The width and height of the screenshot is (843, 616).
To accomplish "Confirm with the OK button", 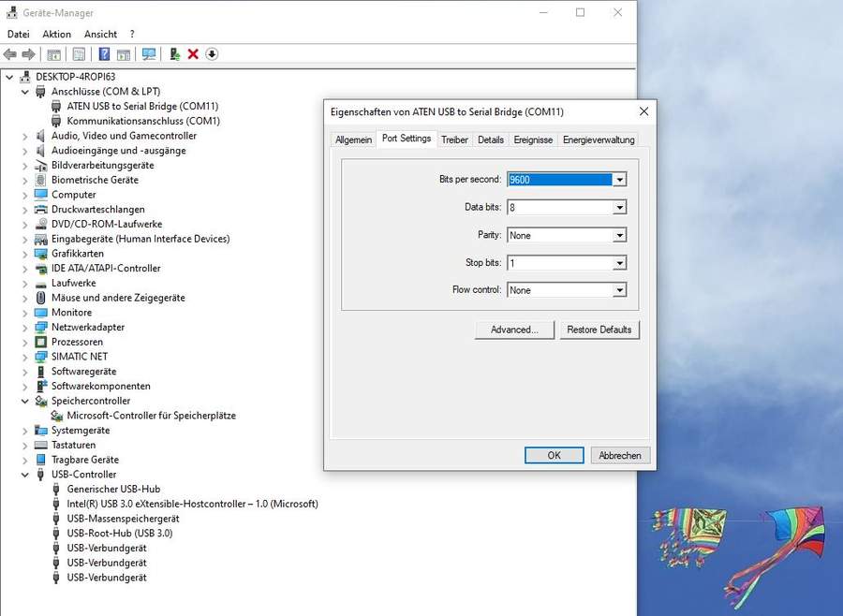I will (x=555, y=455).
